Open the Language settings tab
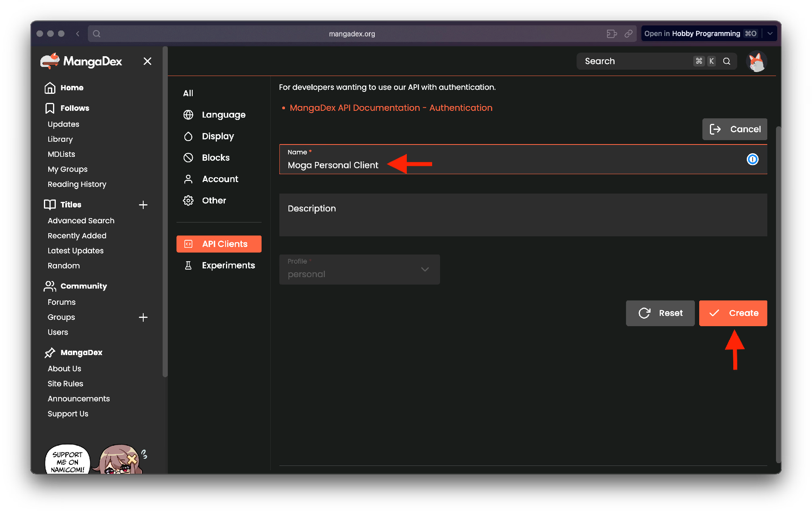The image size is (812, 513). pos(223,115)
